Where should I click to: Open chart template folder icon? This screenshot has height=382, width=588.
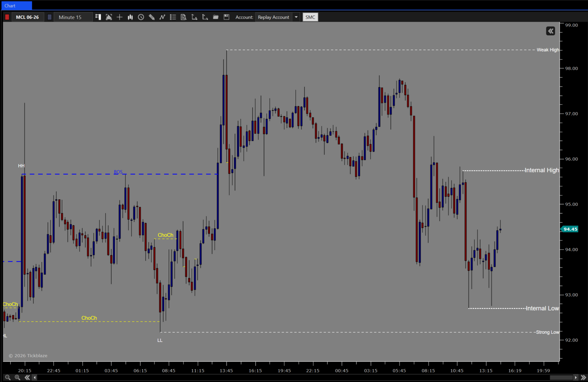coord(216,17)
